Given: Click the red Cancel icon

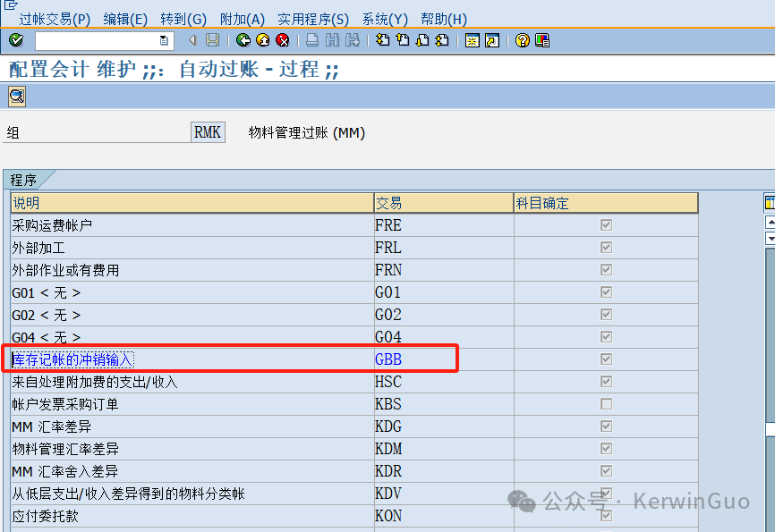Looking at the screenshot, I should [283, 40].
